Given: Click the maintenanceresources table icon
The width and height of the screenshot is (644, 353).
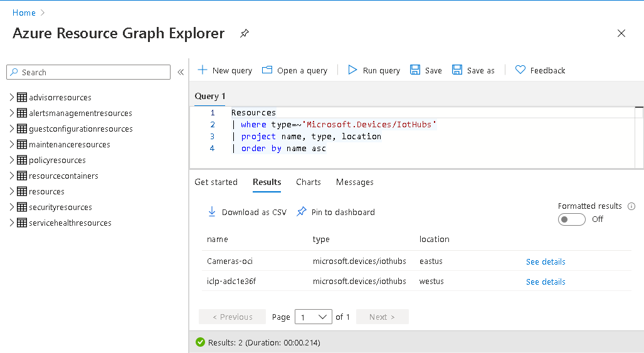Looking at the screenshot, I should 22,144.
